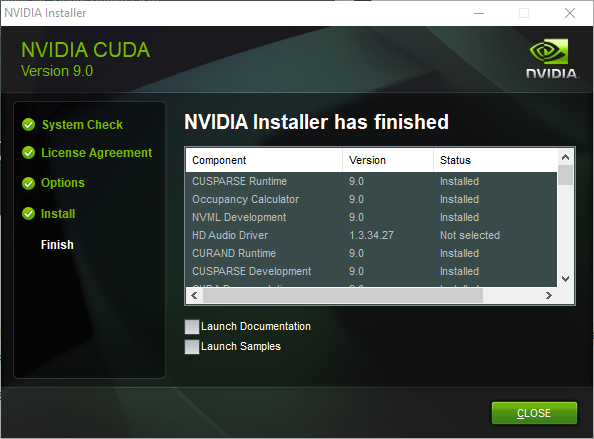Select the Install step label
The height and width of the screenshot is (439, 594).
pos(58,214)
